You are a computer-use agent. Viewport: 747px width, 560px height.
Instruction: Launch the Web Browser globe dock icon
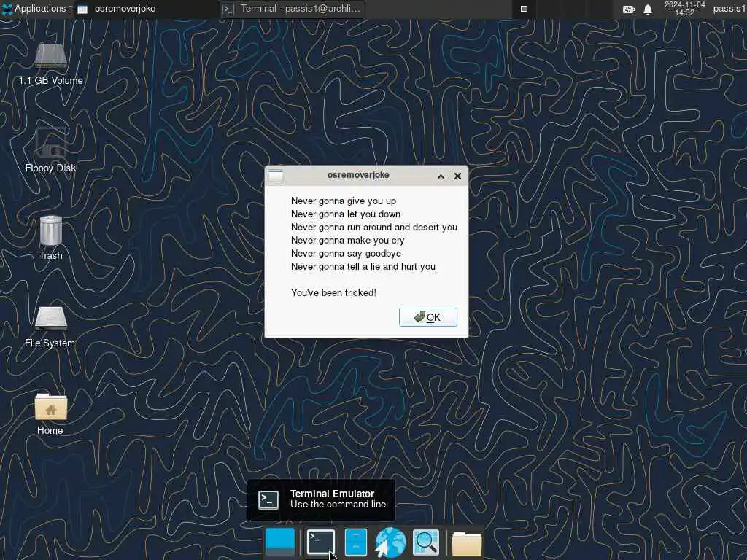tap(391, 542)
